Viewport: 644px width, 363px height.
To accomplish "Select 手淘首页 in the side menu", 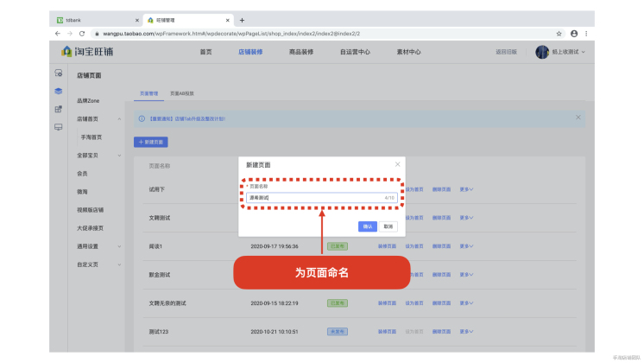I will [x=92, y=137].
